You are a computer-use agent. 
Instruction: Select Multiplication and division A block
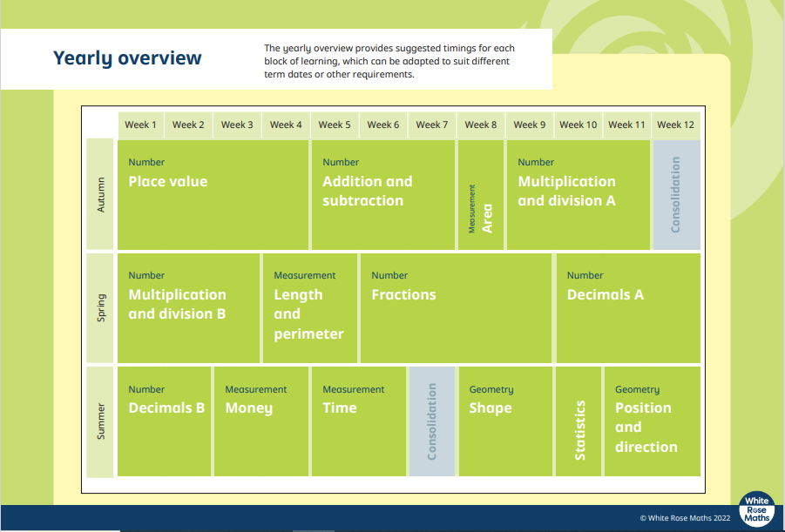(x=578, y=194)
